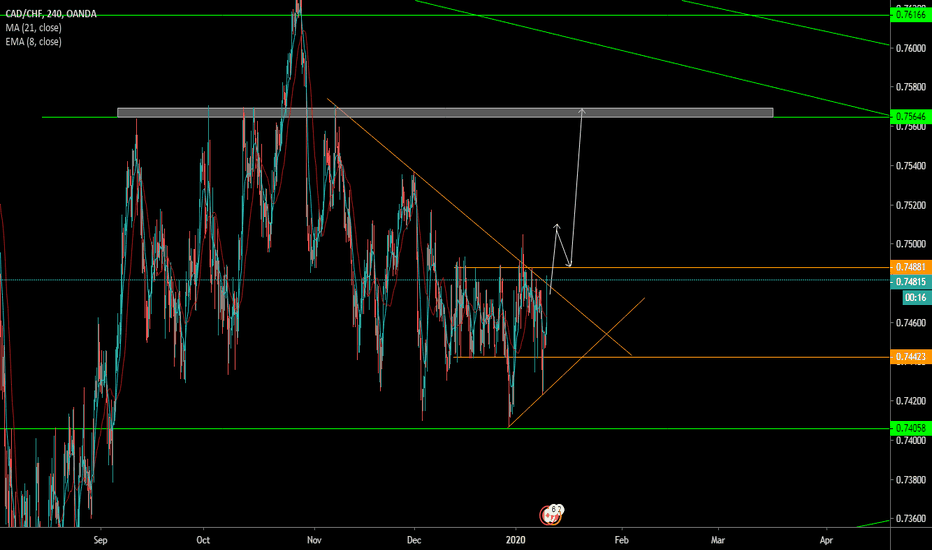932x550 pixels.
Task: Click the Apr label on time axis
Action: (827, 538)
